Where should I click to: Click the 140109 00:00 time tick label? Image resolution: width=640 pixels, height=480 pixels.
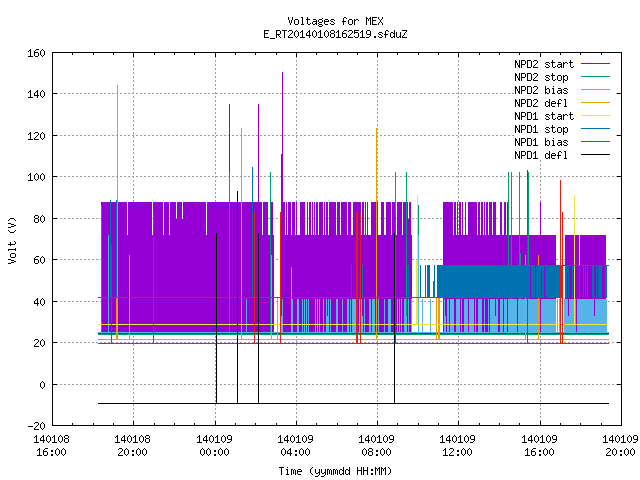[214, 446]
